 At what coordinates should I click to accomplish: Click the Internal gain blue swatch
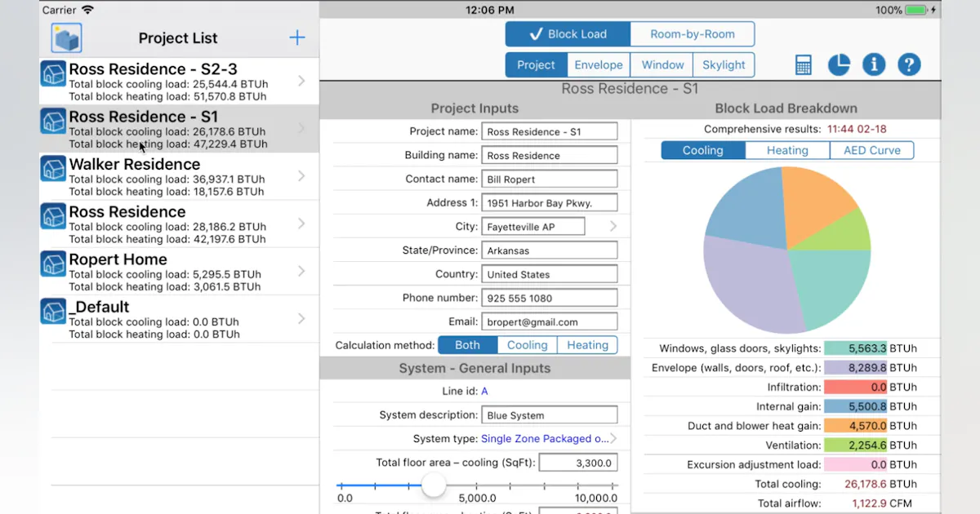click(x=855, y=406)
